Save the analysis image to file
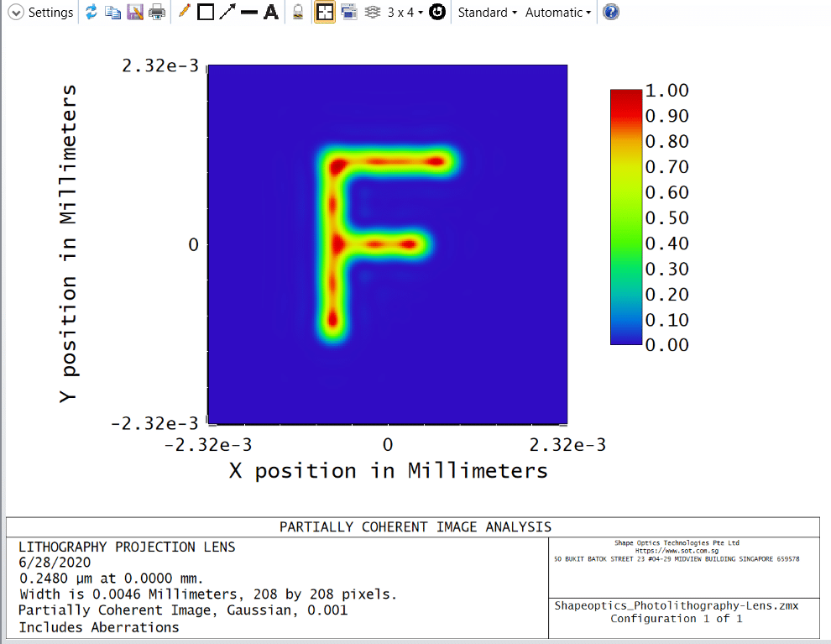 pyautogui.click(x=134, y=12)
